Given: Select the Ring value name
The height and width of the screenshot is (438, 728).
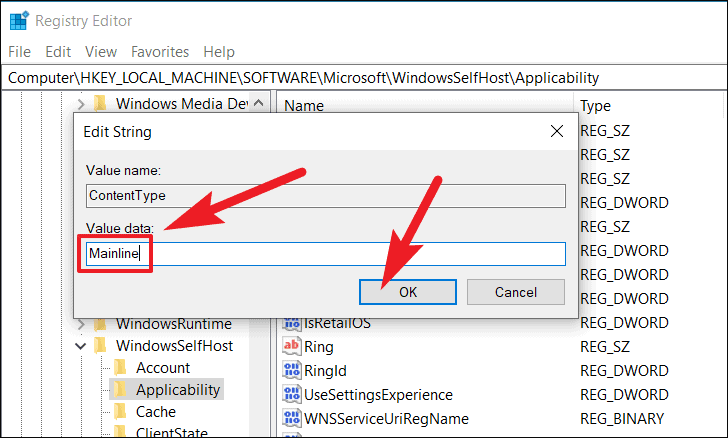Looking at the screenshot, I should [318, 347].
